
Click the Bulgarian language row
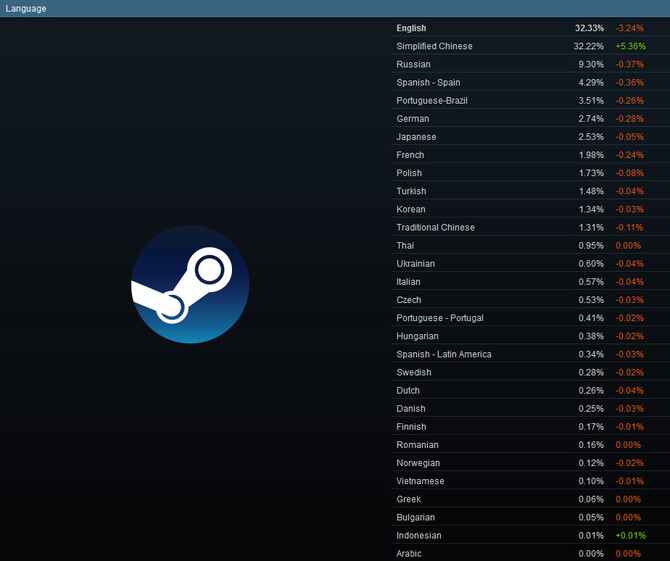[530, 517]
